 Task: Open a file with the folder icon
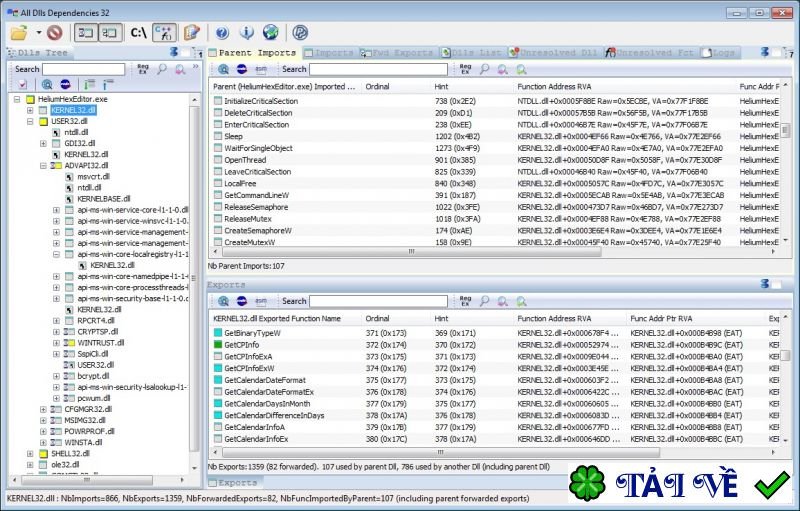(19, 33)
